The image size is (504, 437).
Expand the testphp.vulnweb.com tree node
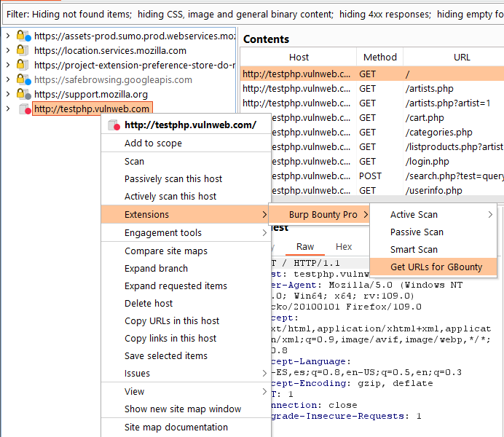(x=8, y=109)
